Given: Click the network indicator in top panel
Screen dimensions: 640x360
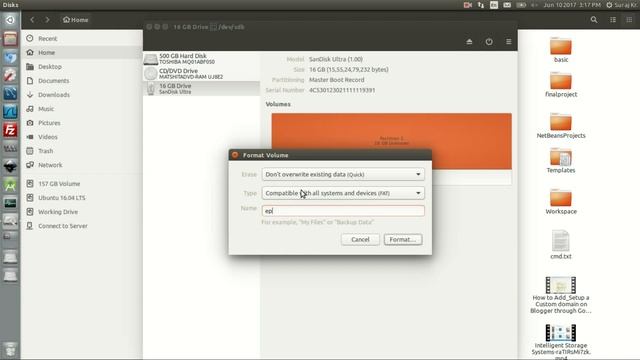Looking at the screenshot, I should point(481,5).
